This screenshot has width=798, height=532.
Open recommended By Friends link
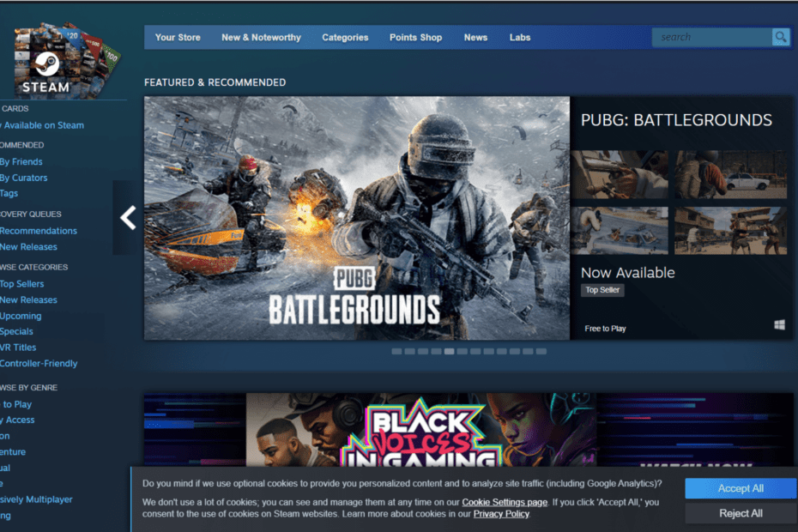(x=21, y=162)
